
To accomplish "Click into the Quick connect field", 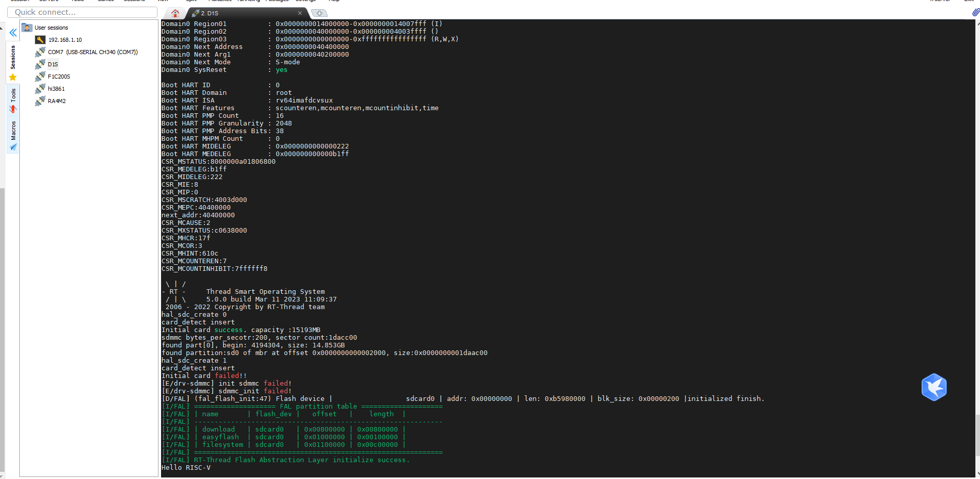I will (x=83, y=12).
